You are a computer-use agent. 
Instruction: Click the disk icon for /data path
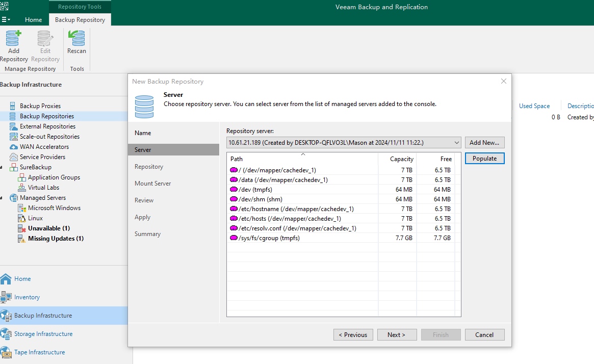click(x=234, y=180)
